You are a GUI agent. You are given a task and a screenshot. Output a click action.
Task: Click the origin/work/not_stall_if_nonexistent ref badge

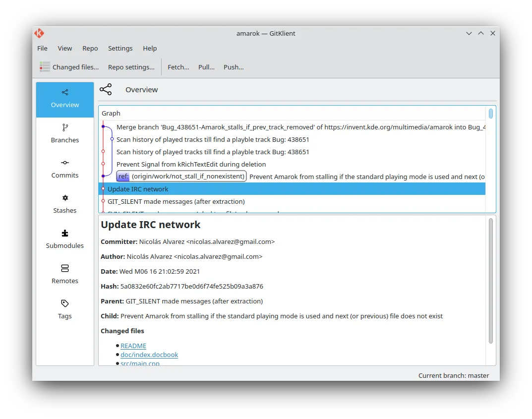point(181,176)
